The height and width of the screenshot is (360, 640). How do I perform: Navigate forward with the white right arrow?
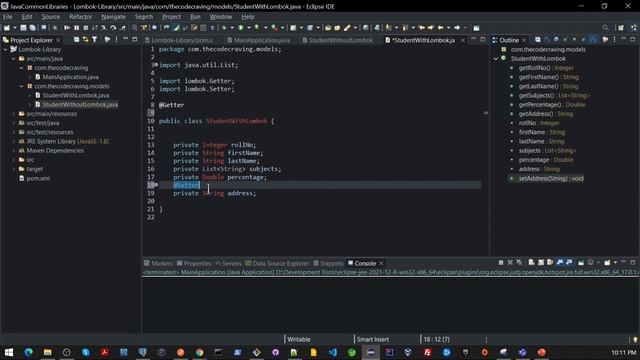(x=457, y=28)
